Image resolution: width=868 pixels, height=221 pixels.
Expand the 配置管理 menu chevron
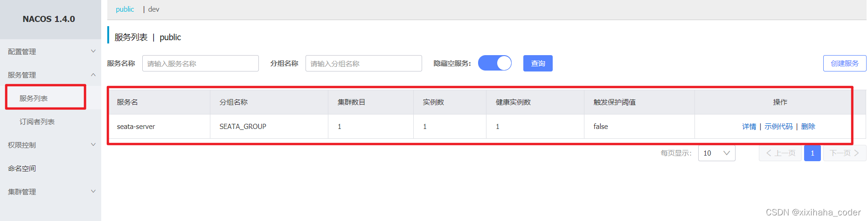(93, 51)
